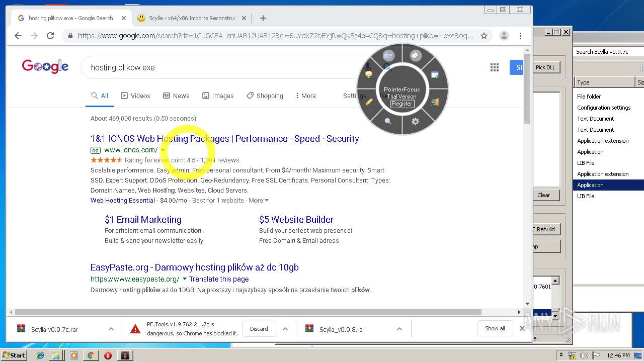Click PointerFocus Register button
644x362 pixels.
(x=402, y=104)
